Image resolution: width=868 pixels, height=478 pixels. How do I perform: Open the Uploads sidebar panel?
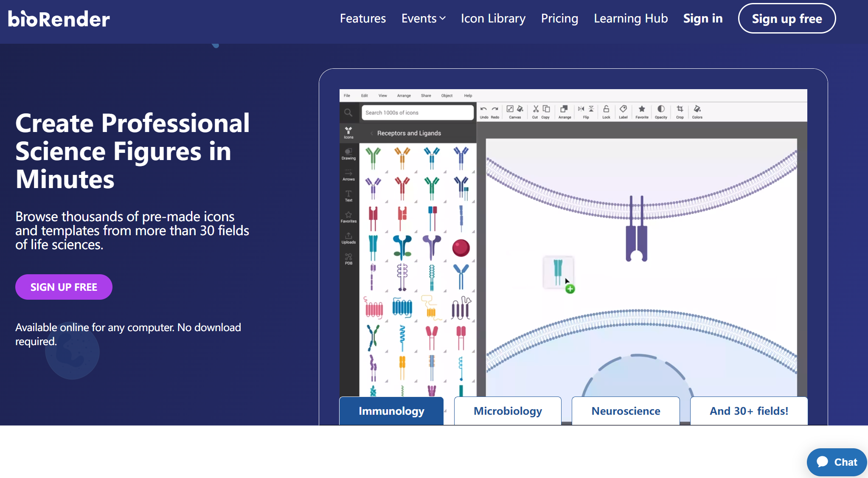click(x=348, y=238)
